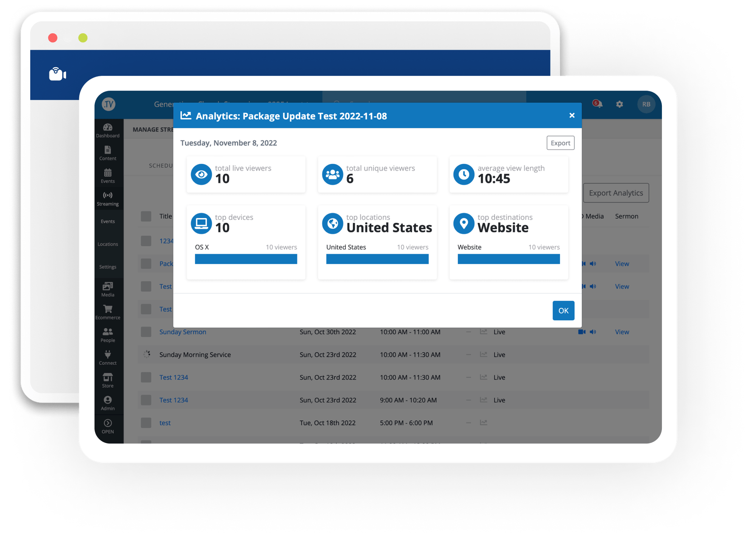
Task: Export the analytics data
Action: tap(560, 143)
